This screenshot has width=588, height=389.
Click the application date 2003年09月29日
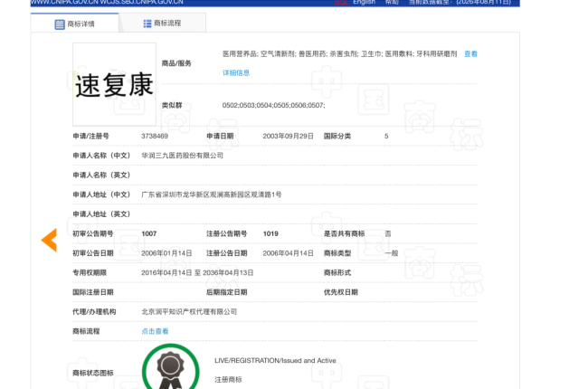tap(288, 137)
